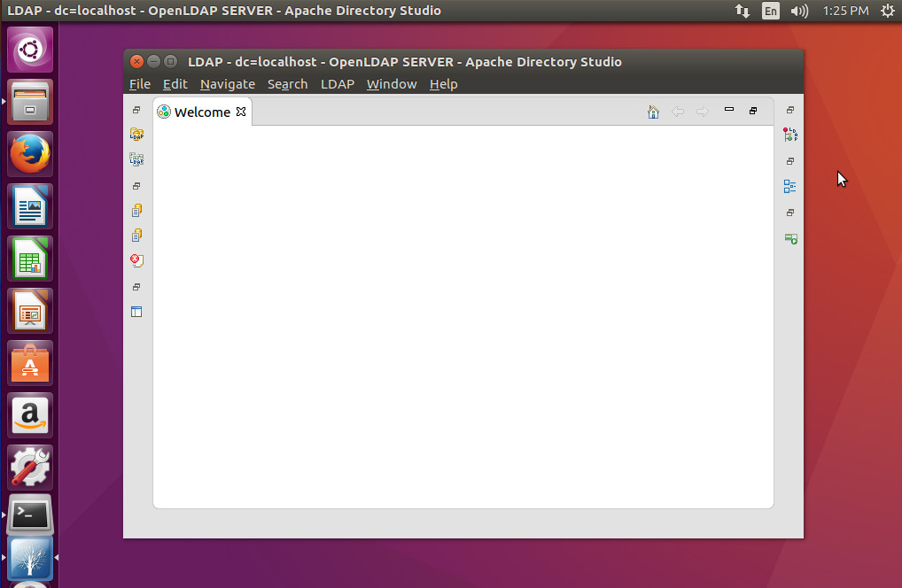Image resolution: width=902 pixels, height=588 pixels.
Task: Open the Help menu
Action: click(x=443, y=84)
